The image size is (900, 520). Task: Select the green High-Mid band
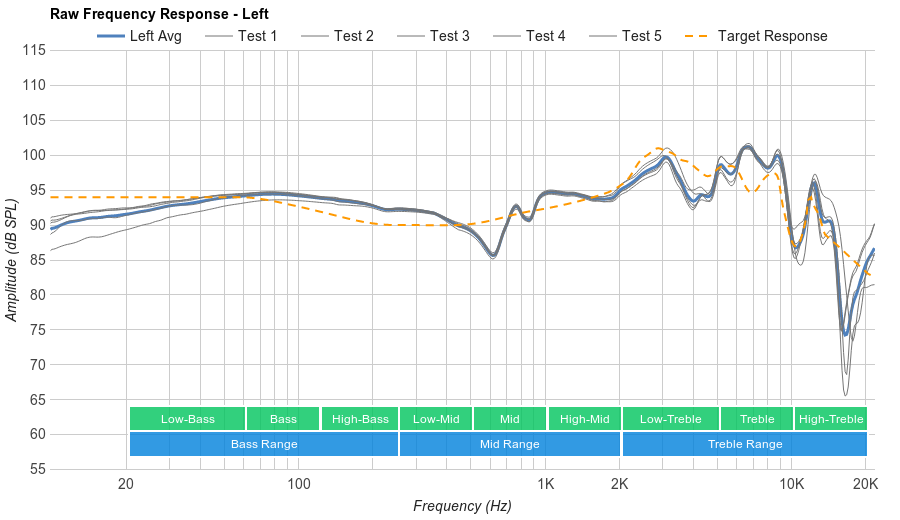click(x=584, y=419)
